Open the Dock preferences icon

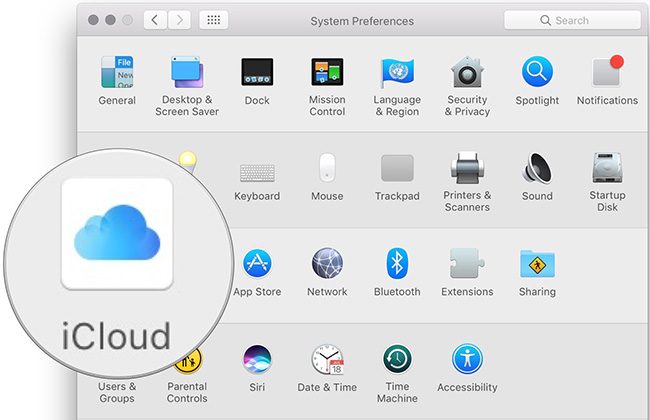coord(257,72)
